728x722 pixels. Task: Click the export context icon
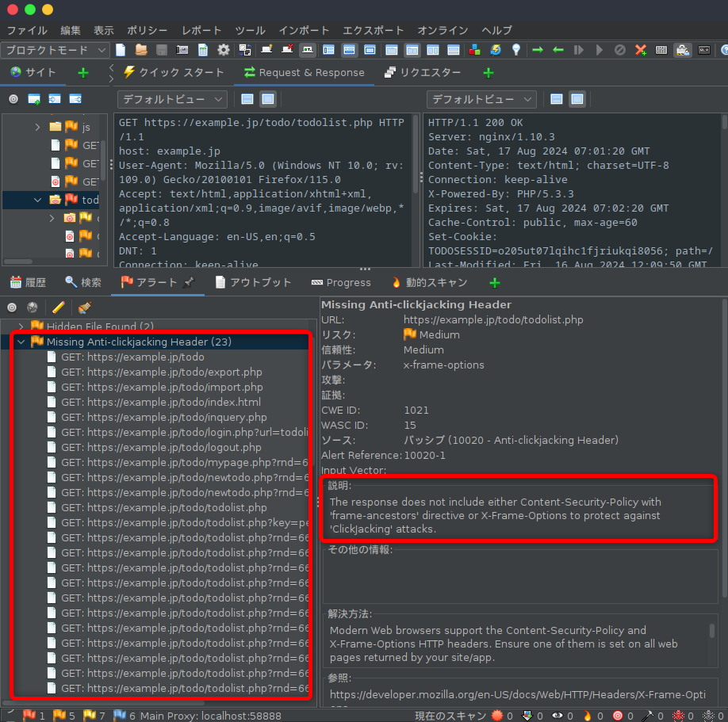click(75, 99)
